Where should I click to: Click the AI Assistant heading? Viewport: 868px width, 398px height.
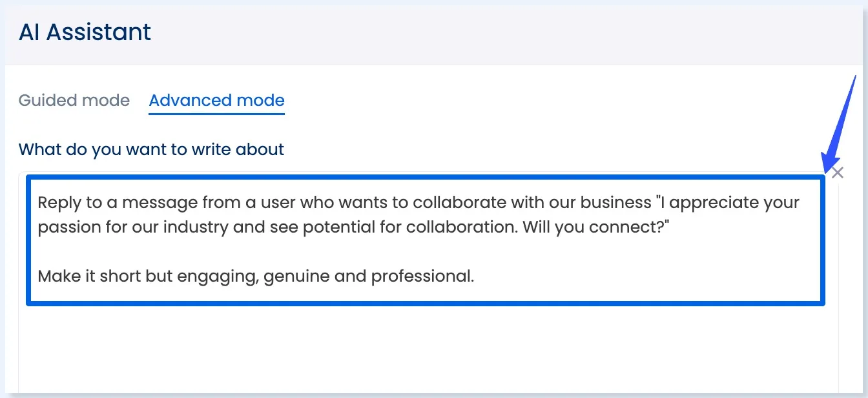coord(85,32)
